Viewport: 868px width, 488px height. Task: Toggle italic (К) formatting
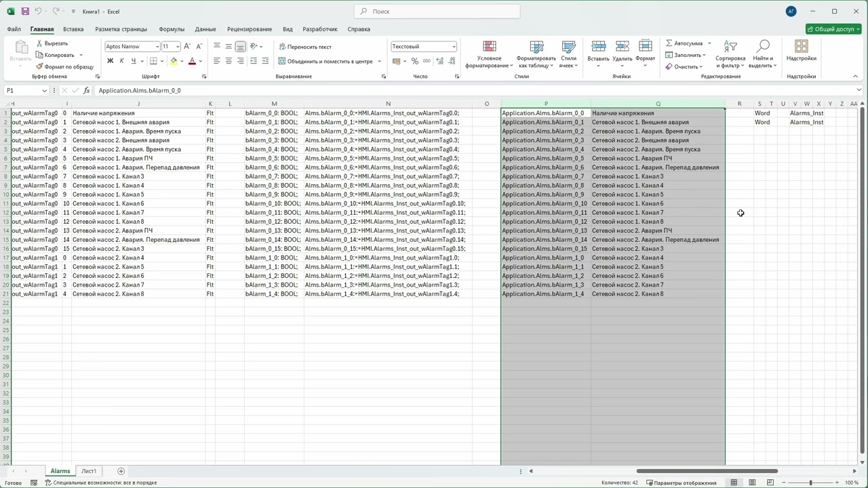(121, 61)
